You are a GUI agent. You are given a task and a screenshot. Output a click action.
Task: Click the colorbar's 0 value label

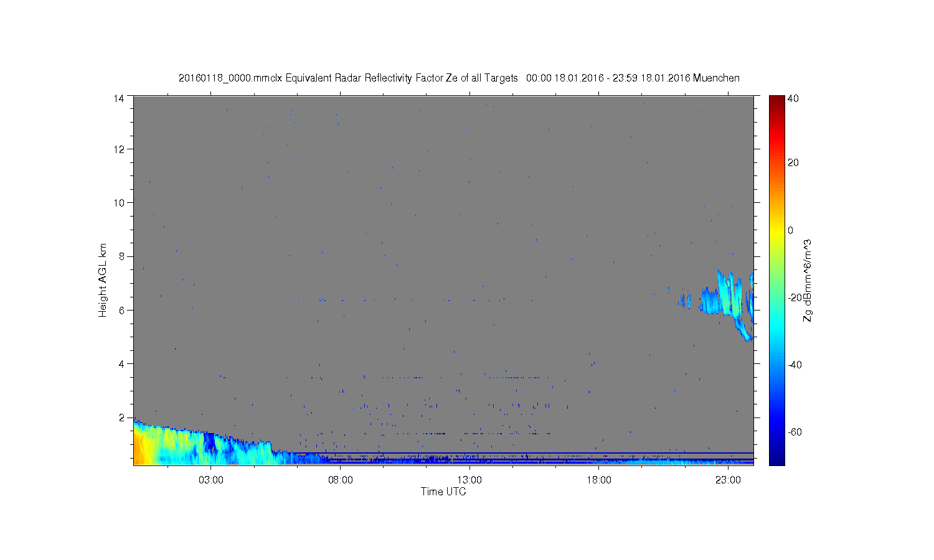coord(791,230)
